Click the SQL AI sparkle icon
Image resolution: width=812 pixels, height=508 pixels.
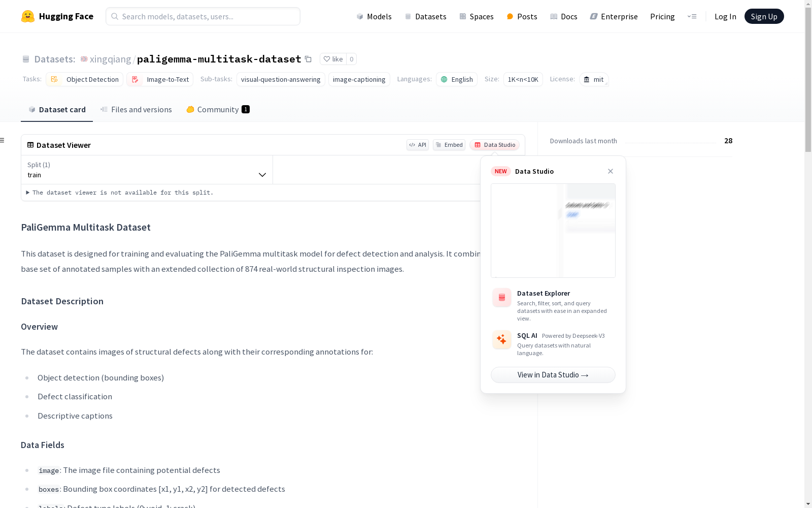pos(502,340)
